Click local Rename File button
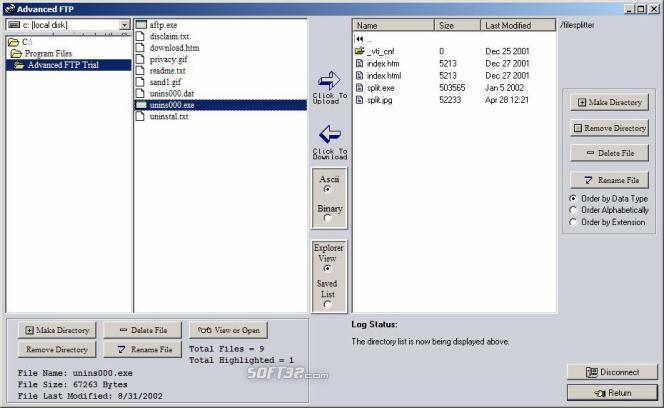664x408 pixels. [143, 350]
